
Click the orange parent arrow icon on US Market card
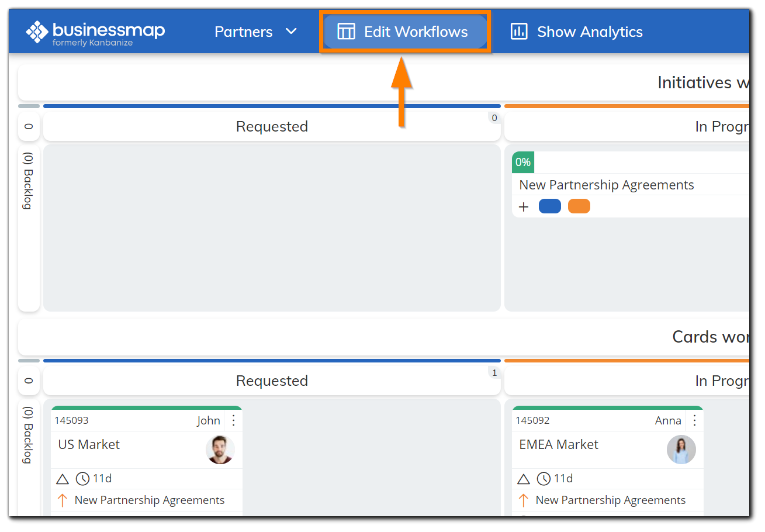[x=64, y=500]
